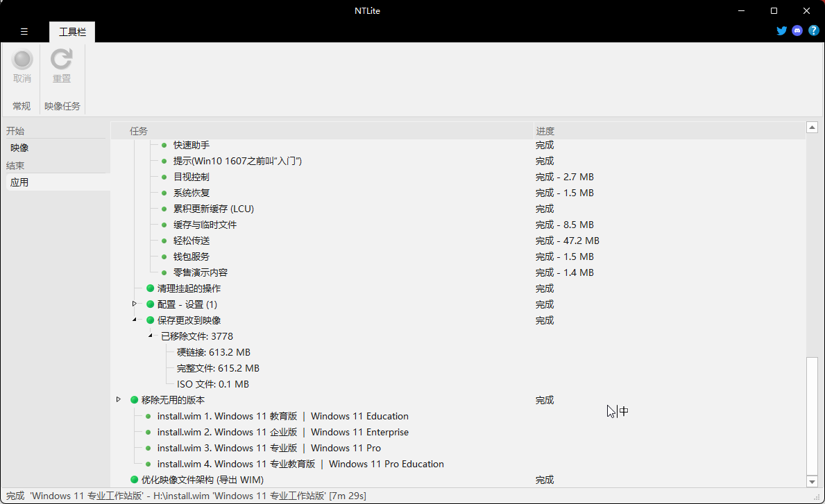Click green dot beside Windows 11 Education entry
The height and width of the screenshot is (504, 825).
(x=148, y=416)
